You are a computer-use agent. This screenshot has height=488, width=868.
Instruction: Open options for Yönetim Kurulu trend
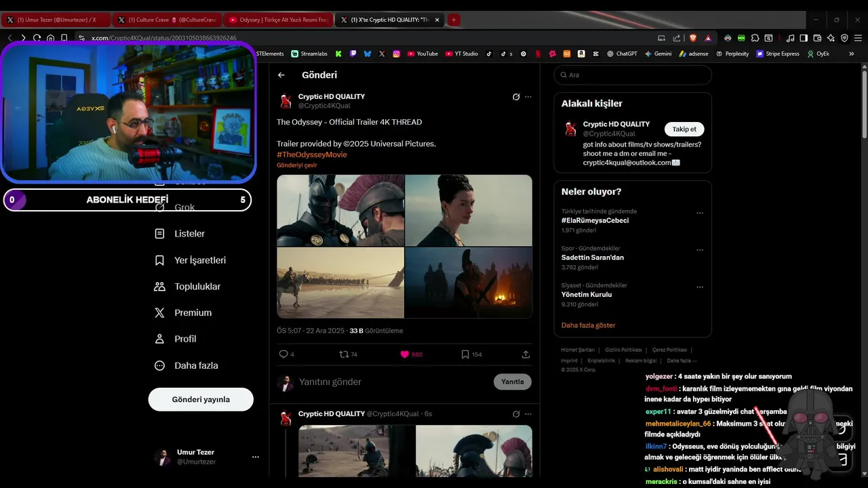click(x=700, y=287)
